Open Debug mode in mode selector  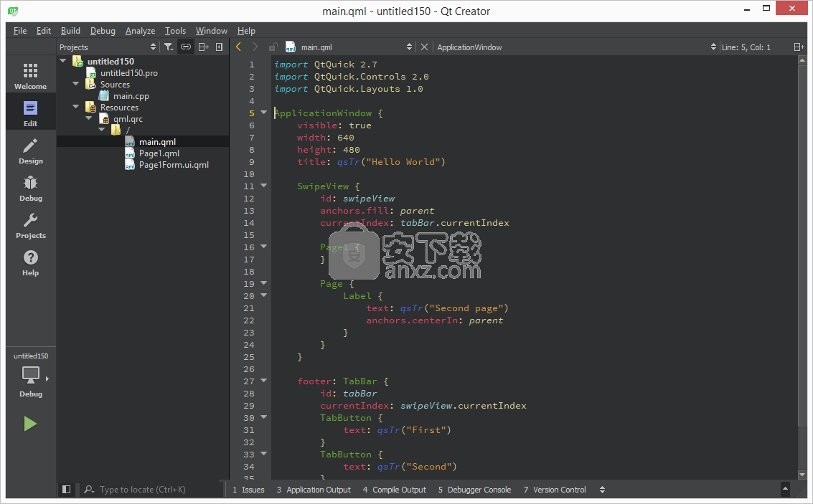click(x=31, y=188)
